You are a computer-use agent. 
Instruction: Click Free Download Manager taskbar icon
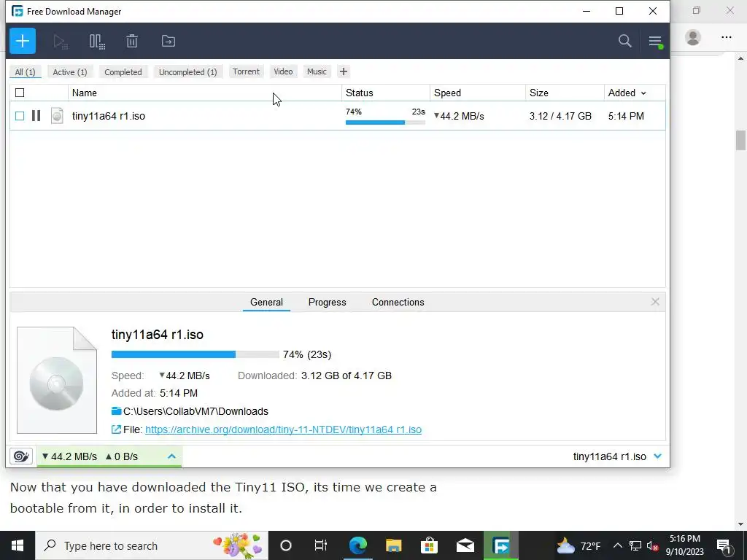click(x=501, y=545)
